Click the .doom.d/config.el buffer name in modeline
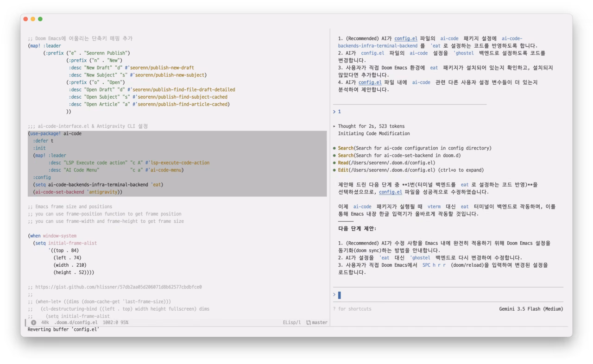The width and height of the screenshot is (593, 364). point(76,322)
